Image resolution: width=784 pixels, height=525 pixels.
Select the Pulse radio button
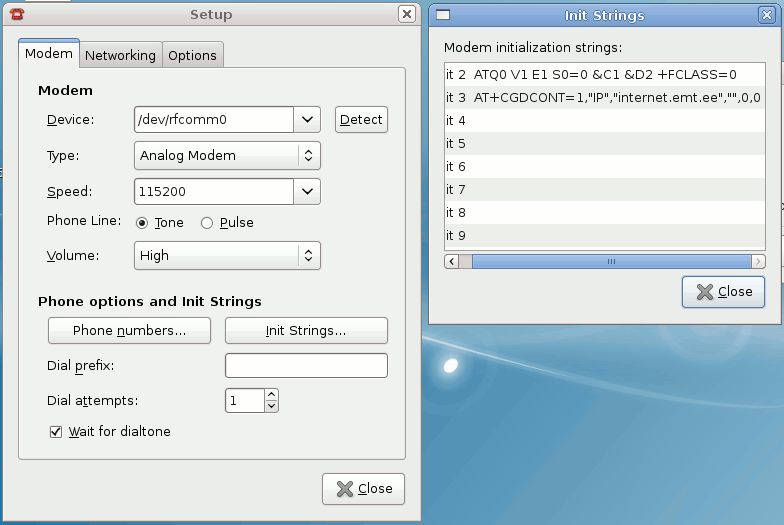pos(206,223)
